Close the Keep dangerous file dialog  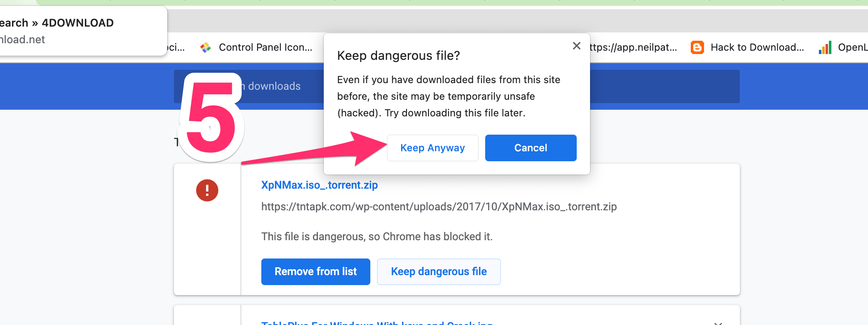[x=576, y=46]
